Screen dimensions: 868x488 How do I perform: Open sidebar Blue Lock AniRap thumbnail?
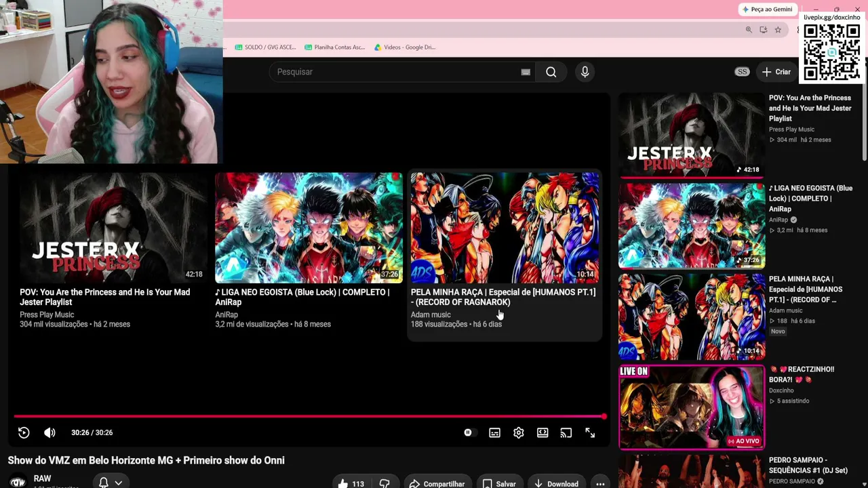(x=691, y=225)
